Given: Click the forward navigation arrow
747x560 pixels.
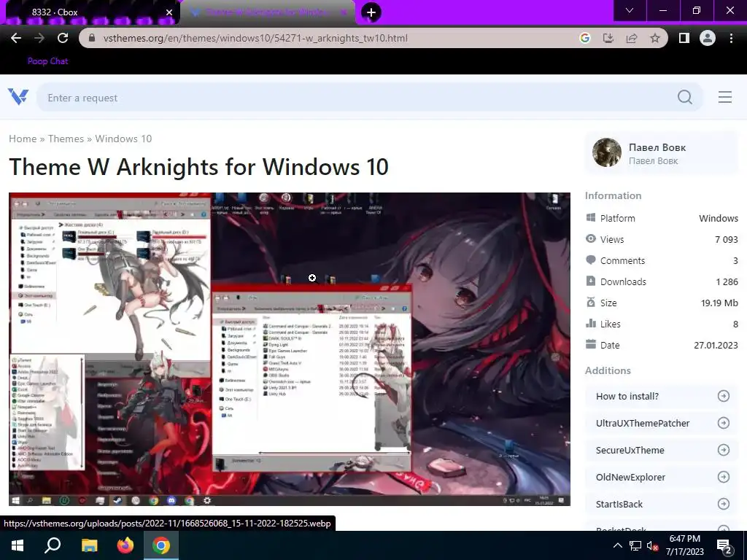Looking at the screenshot, I should pos(39,38).
